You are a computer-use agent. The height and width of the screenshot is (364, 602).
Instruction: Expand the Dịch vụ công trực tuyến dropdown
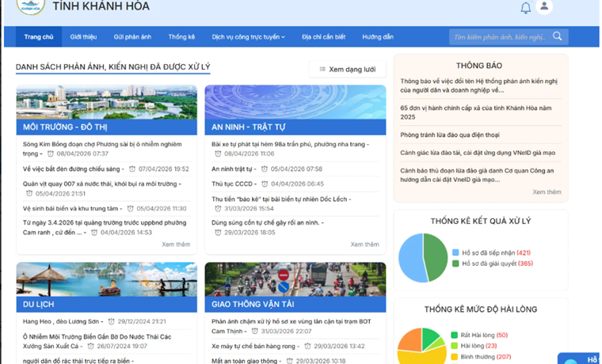248,37
